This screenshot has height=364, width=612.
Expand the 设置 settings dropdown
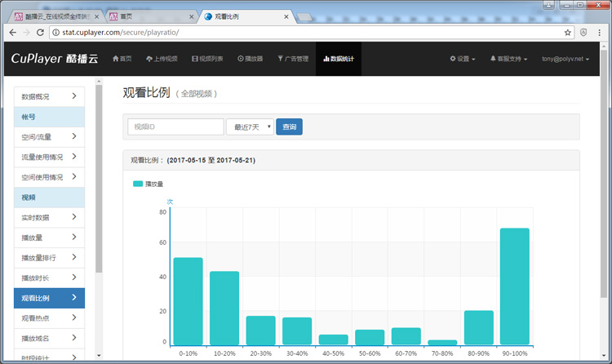(463, 59)
